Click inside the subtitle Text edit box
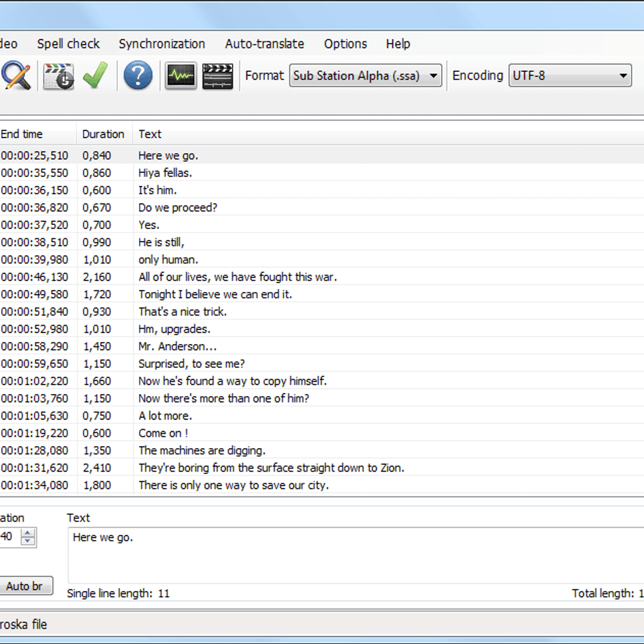 click(354, 555)
